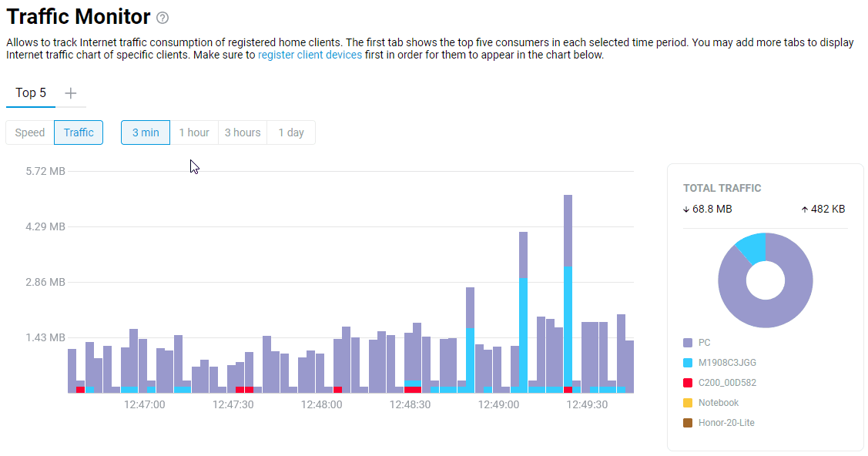Viewport: 868px width, 456px height.
Task: Click the download arrow beside 68.8 MB
Action: [x=685, y=209]
